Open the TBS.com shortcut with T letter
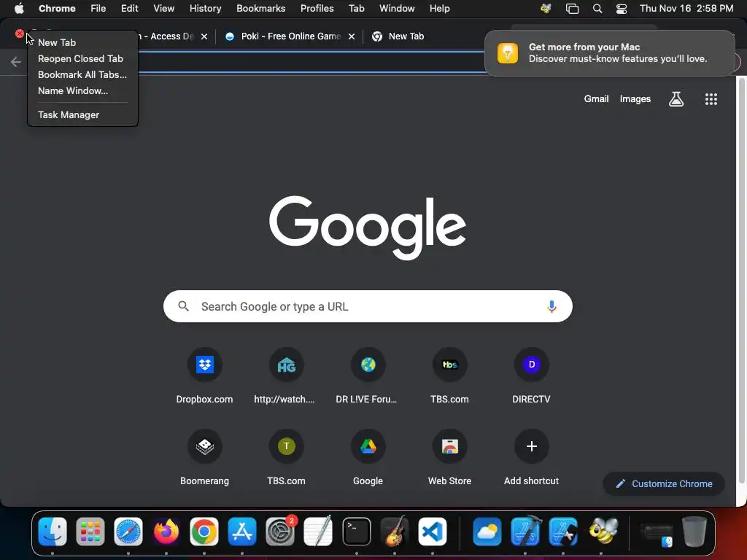The height and width of the screenshot is (560, 747). pyautogui.click(x=286, y=446)
